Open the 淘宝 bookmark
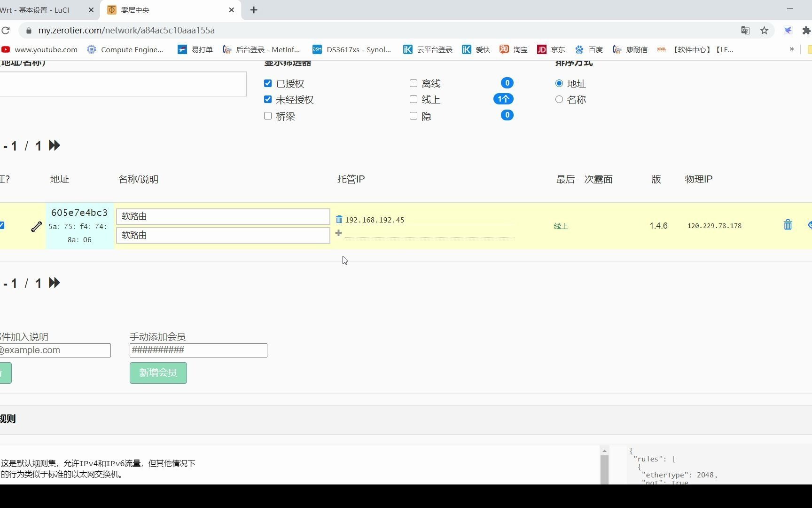The image size is (812, 508). click(x=513, y=49)
